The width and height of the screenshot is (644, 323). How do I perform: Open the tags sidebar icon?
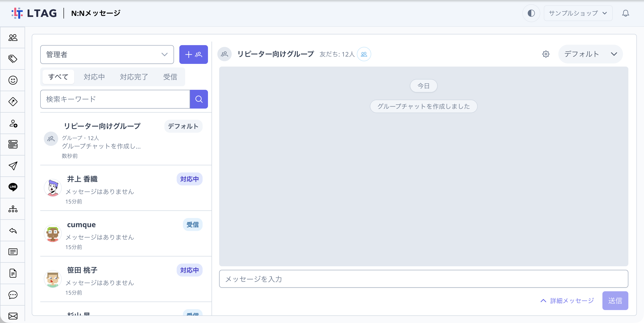[x=13, y=59]
